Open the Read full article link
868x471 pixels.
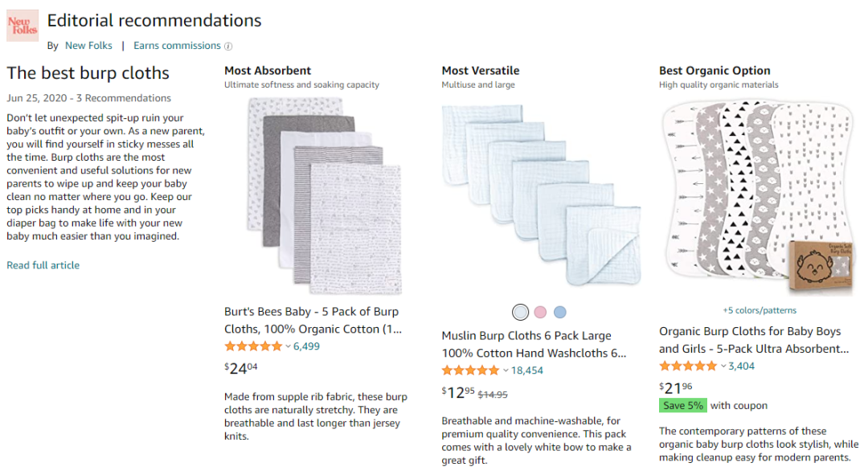(43, 265)
